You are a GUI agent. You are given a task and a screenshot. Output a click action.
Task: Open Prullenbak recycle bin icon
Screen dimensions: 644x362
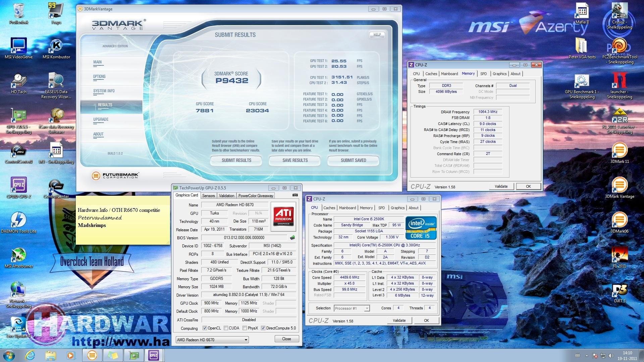(x=19, y=13)
